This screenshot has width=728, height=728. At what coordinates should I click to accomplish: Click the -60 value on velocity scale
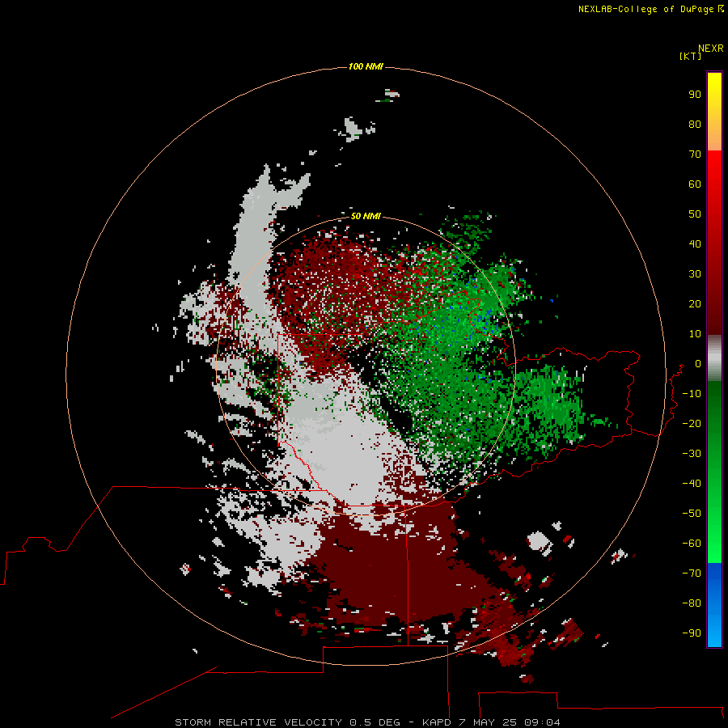pos(692,544)
